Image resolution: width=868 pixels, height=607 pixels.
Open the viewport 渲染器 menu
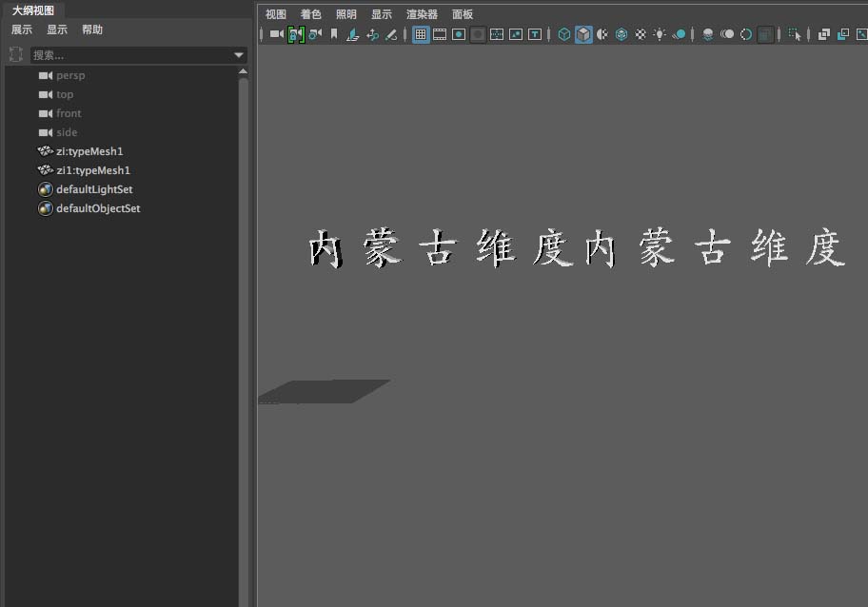click(422, 14)
